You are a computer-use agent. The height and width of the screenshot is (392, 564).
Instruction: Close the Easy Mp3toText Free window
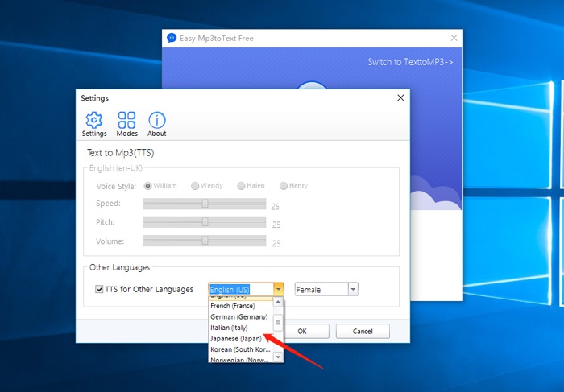click(454, 38)
